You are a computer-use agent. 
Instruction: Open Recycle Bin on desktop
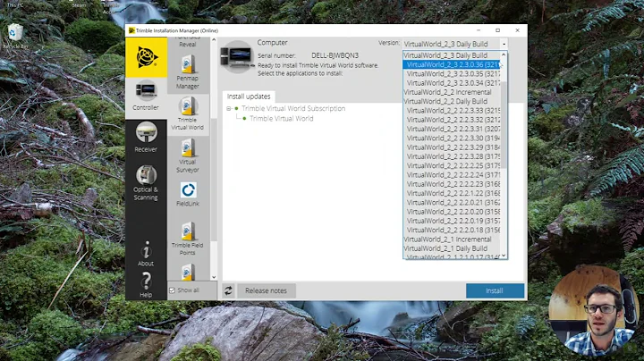[15, 36]
